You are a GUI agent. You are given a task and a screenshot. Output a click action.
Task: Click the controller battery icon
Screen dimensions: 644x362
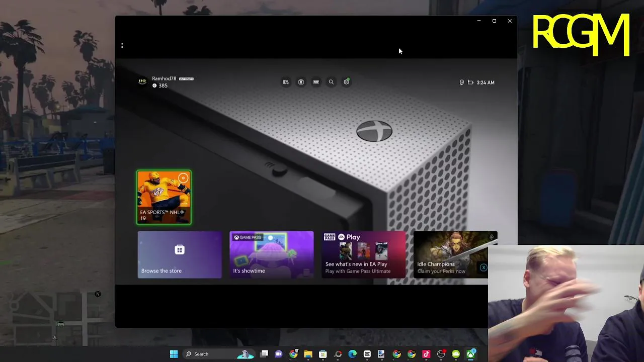[x=470, y=82]
